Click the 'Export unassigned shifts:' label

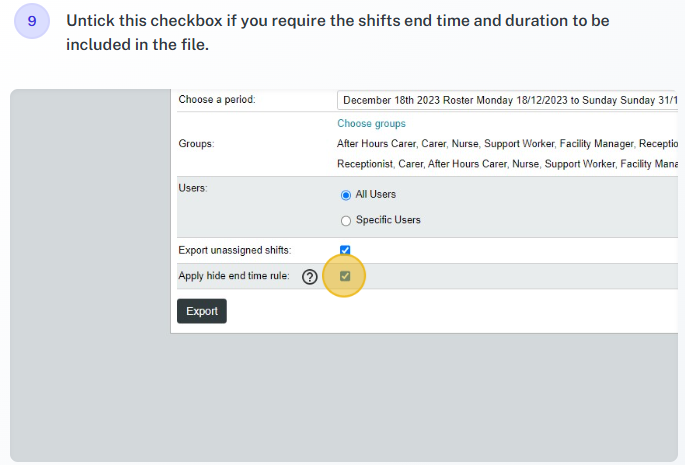click(x=235, y=250)
